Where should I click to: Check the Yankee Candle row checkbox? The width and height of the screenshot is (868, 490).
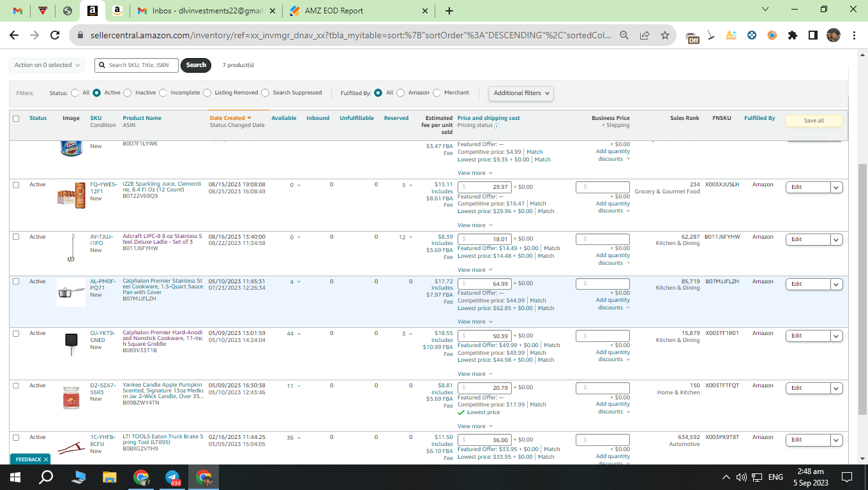[x=16, y=385]
